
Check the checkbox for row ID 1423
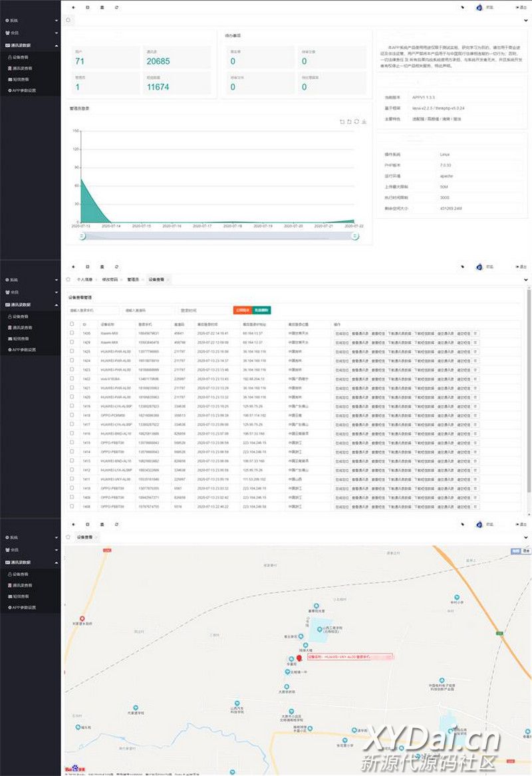pyautogui.click(x=72, y=369)
